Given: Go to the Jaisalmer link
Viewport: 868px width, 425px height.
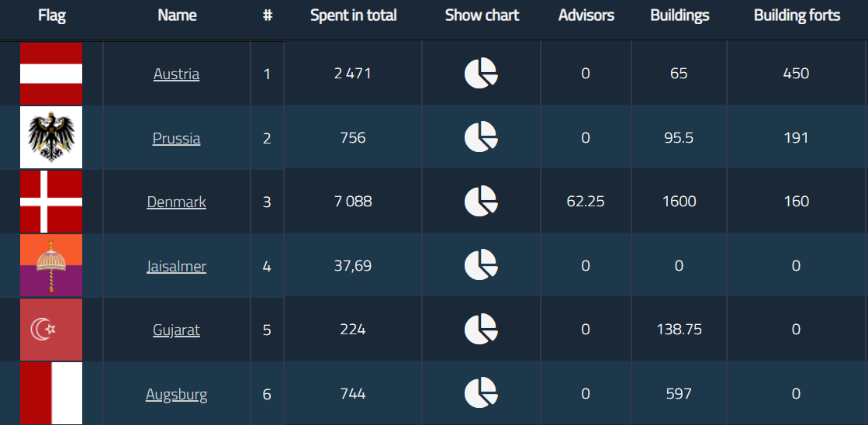Looking at the screenshot, I should pyautogui.click(x=176, y=267).
